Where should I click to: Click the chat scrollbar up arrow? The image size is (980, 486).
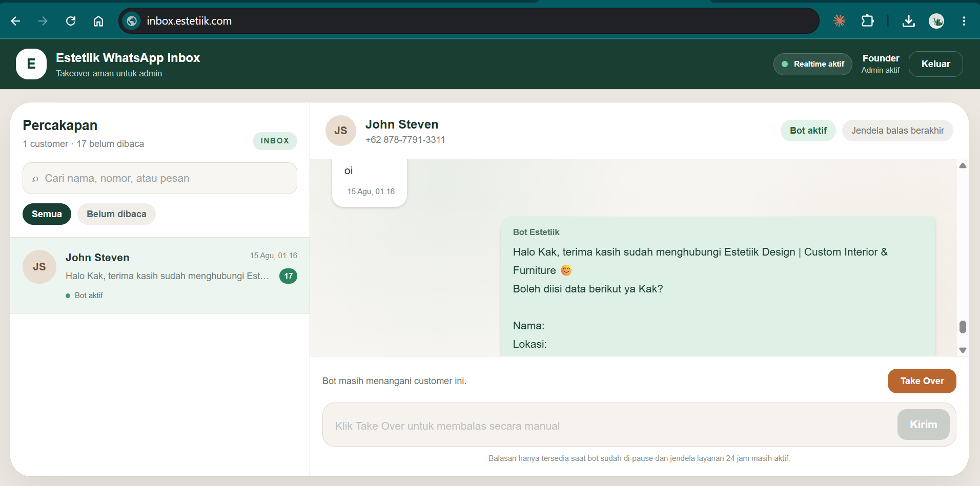963,165
